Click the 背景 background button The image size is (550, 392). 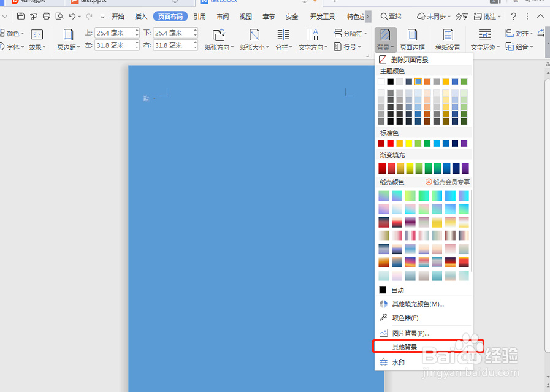pyautogui.click(x=385, y=40)
